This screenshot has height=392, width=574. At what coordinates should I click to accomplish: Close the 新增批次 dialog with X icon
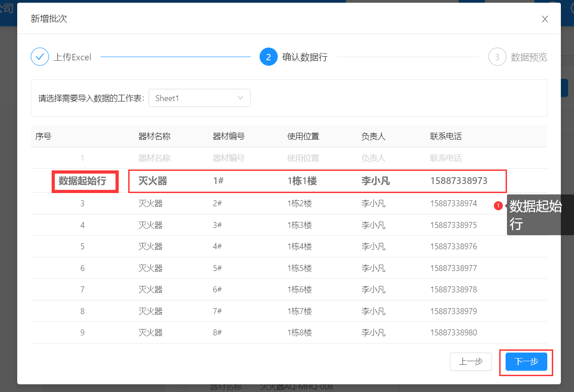(545, 19)
